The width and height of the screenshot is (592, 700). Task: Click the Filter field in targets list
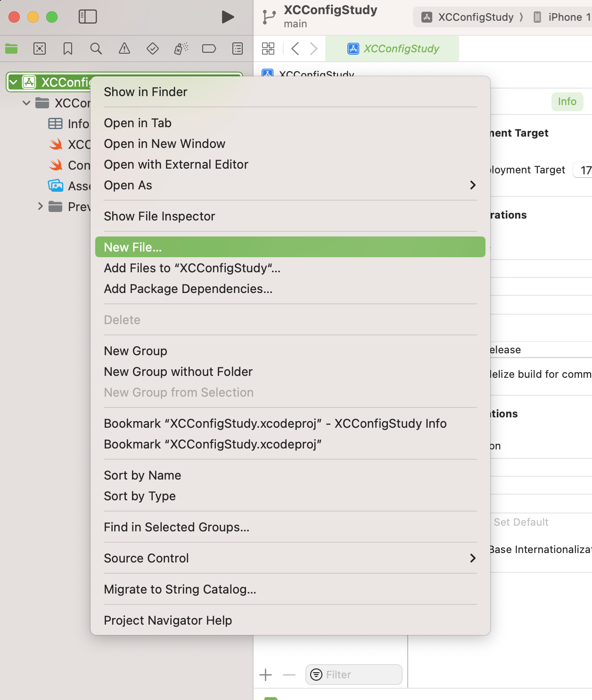(x=354, y=675)
